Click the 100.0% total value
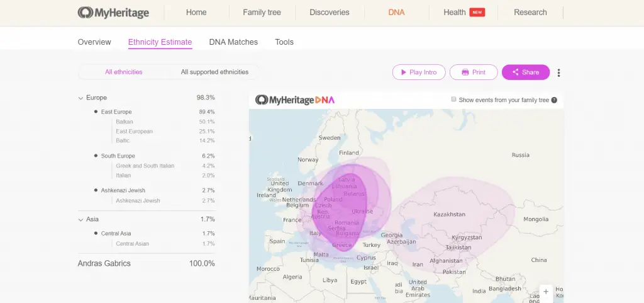 (x=202, y=263)
